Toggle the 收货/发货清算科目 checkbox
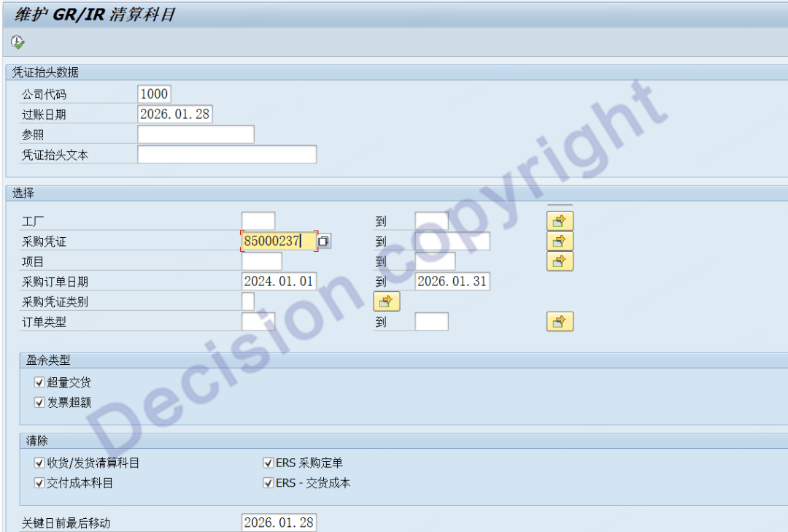This screenshot has width=788, height=532. click(x=39, y=463)
